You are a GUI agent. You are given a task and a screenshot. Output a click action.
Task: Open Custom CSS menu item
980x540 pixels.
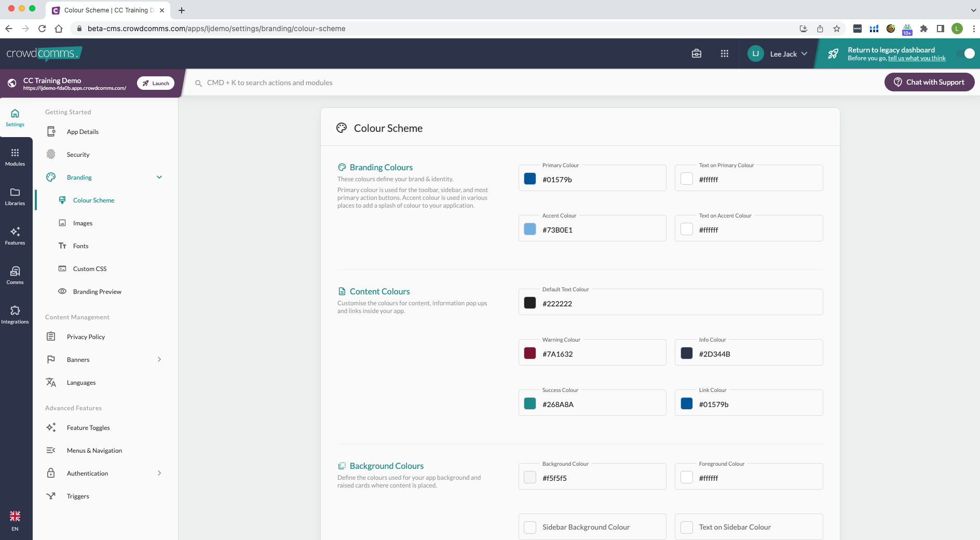pyautogui.click(x=90, y=269)
